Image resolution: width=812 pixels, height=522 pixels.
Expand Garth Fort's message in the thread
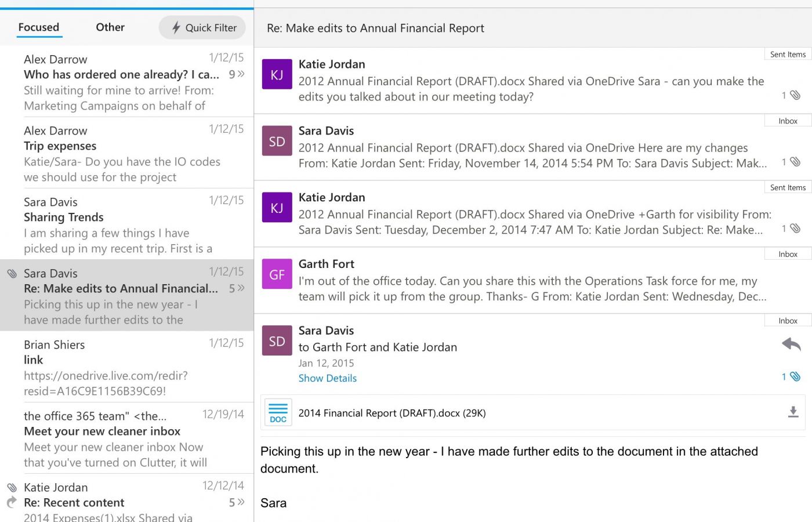[x=522, y=281]
